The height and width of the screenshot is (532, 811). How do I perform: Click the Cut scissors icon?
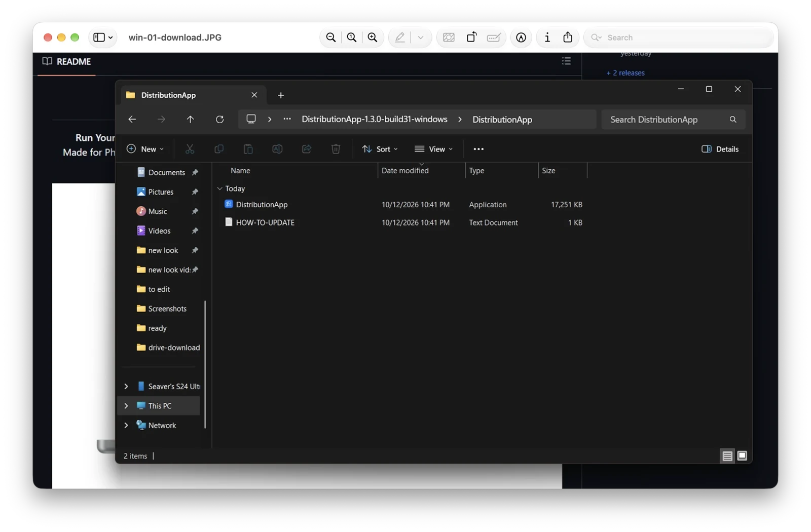(190, 149)
